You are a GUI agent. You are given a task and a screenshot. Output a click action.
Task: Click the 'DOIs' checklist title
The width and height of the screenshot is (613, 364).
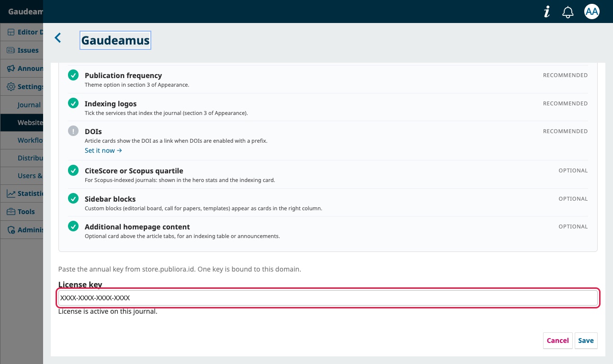pos(93,131)
